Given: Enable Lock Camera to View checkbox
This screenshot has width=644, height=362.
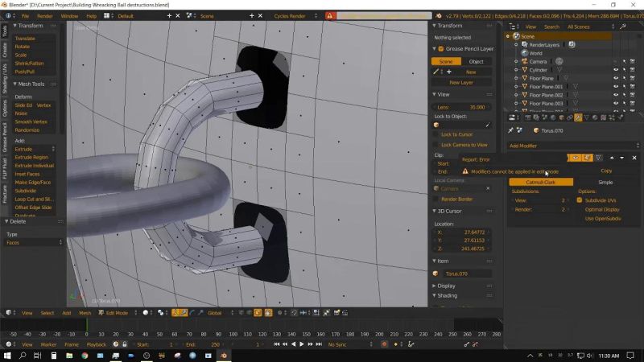Looking at the screenshot, I should (436, 145).
